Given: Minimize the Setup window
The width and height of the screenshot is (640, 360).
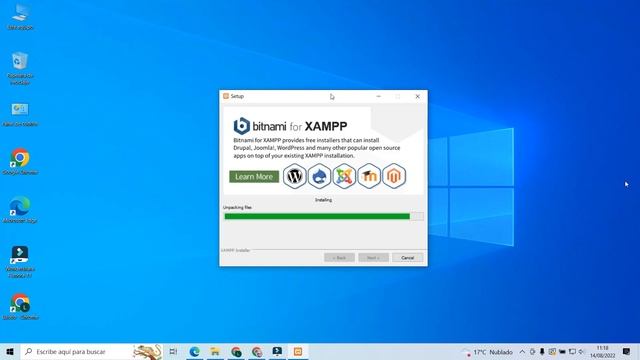Looking at the screenshot, I should pos(378,96).
